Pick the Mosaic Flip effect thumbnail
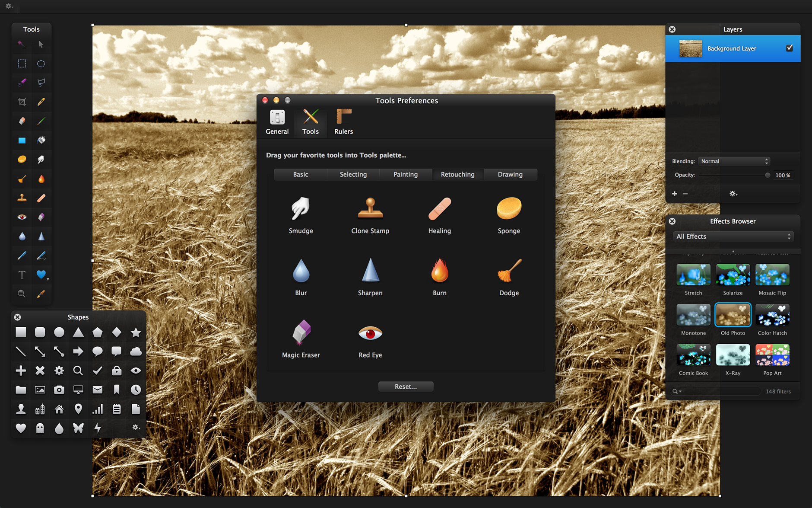The width and height of the screenshot is (812, 508). coord(772,275)
